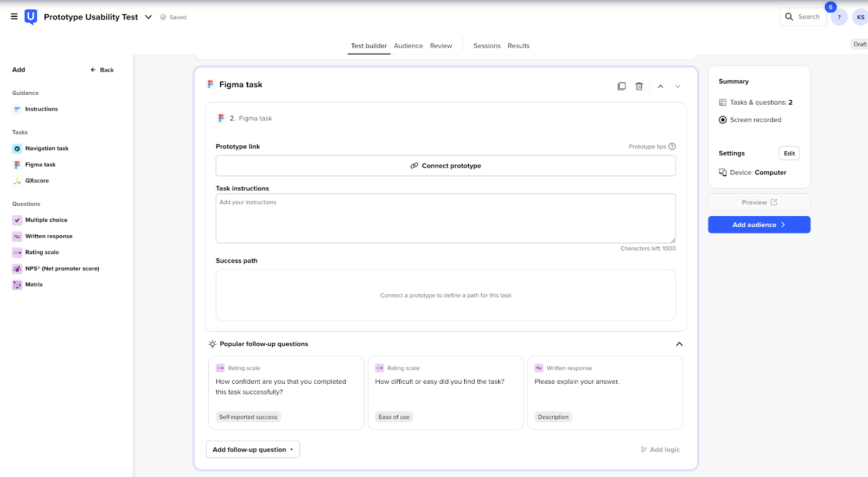
Task: Add a Navigation task
Action: click(x=41, y=149)
